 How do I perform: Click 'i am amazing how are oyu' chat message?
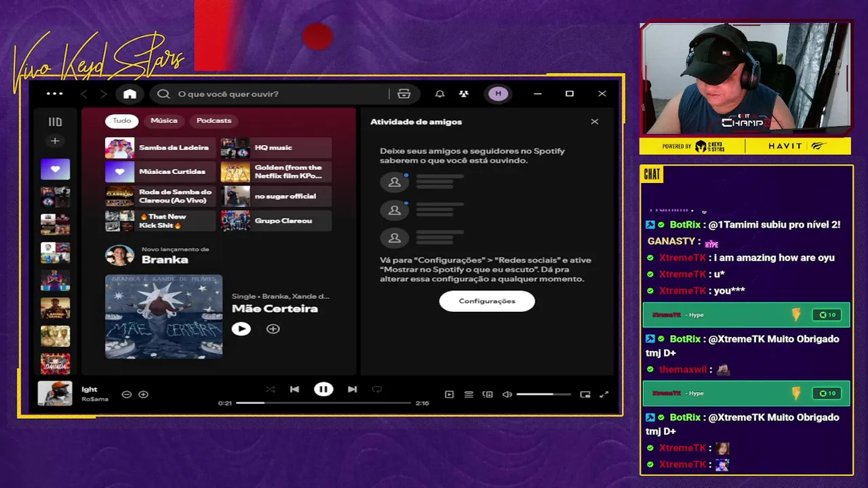coord(774,258)
